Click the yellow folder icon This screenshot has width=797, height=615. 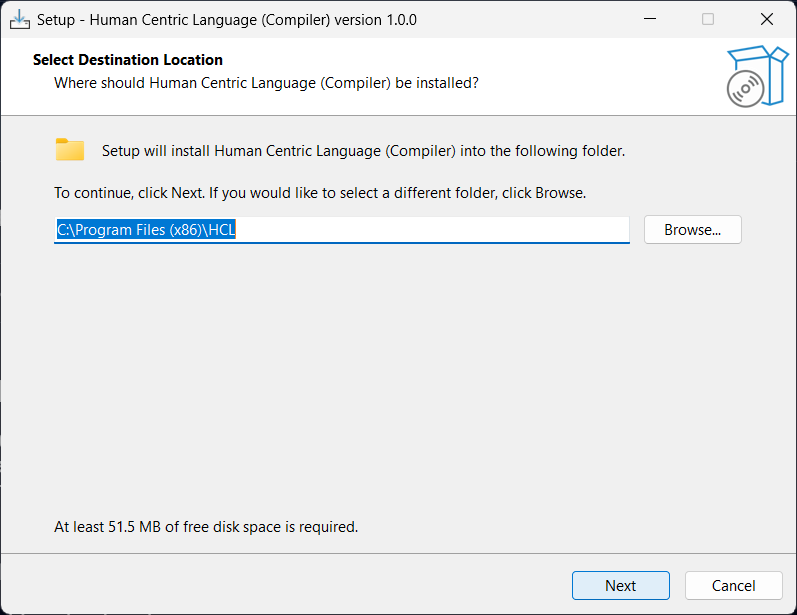(x=70, y=150)
